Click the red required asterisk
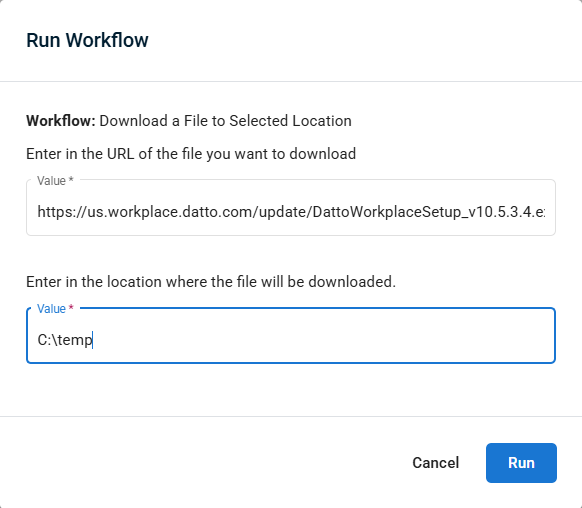 click(71, 307)
